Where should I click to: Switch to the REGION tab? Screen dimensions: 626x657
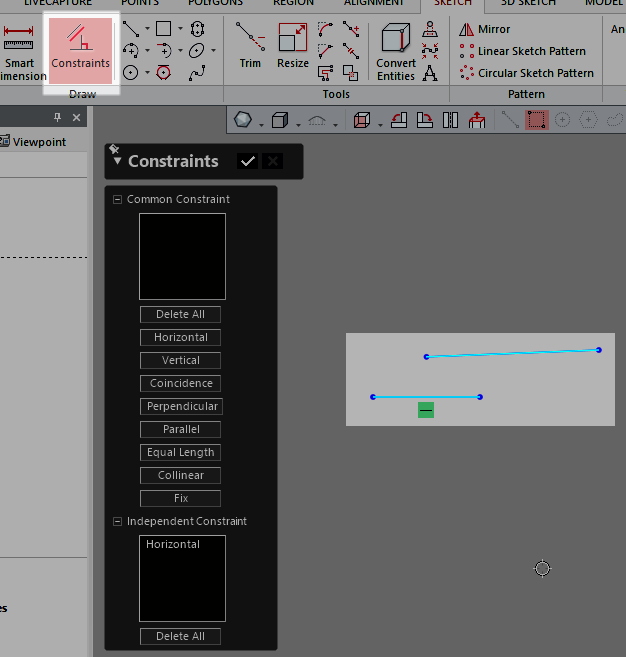click(x=293, y=3)
